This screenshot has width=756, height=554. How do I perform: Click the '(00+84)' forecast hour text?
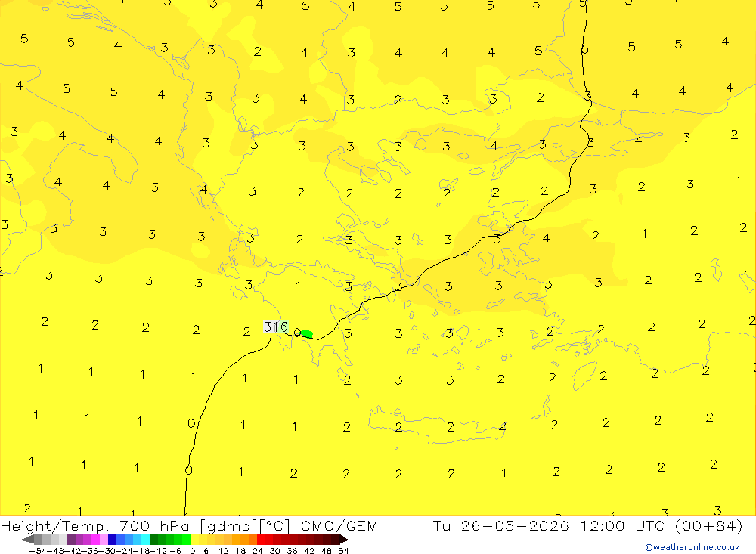point(709,525)
